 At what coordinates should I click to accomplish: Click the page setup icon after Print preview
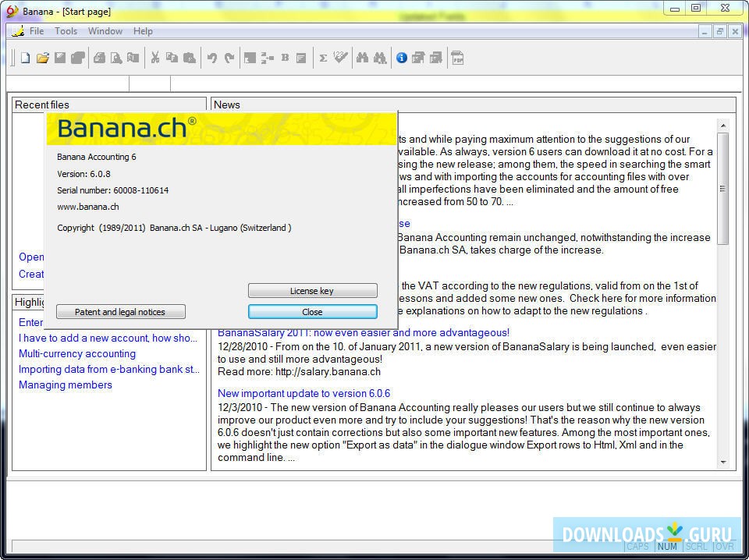(133, 58)
